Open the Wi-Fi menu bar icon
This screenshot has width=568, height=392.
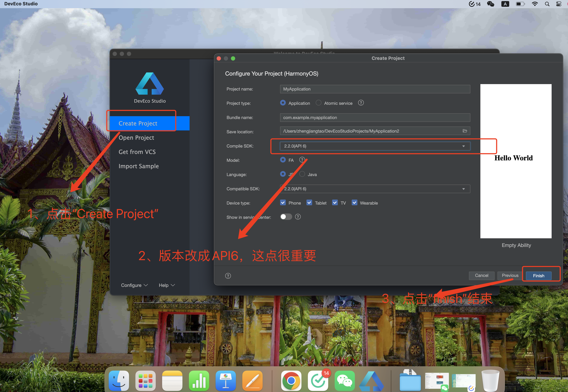click(535, 4)
